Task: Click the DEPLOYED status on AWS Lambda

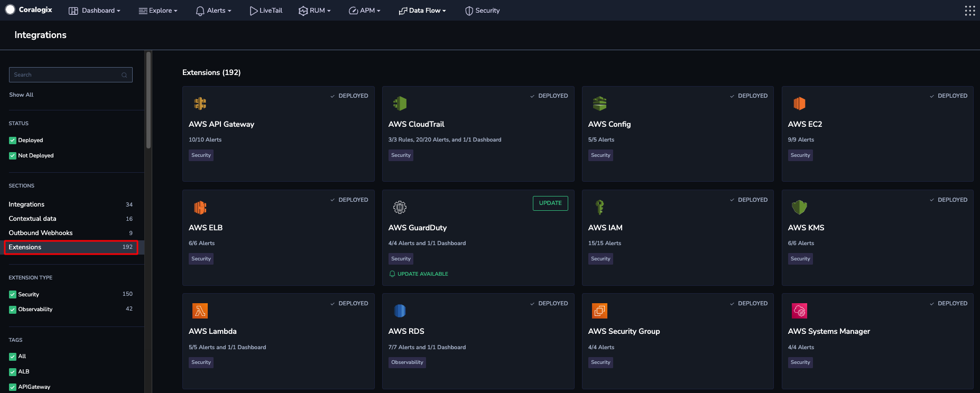Action: [349, 304]
